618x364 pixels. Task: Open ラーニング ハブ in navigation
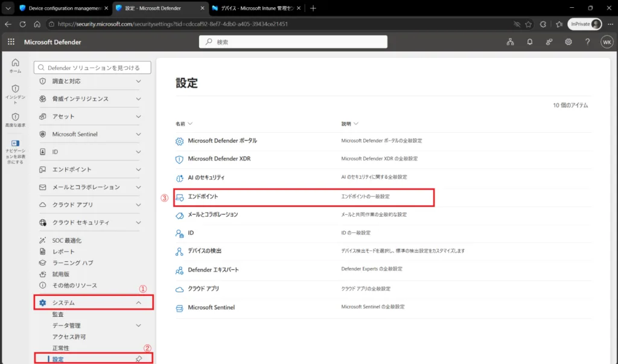coord(72,263)
